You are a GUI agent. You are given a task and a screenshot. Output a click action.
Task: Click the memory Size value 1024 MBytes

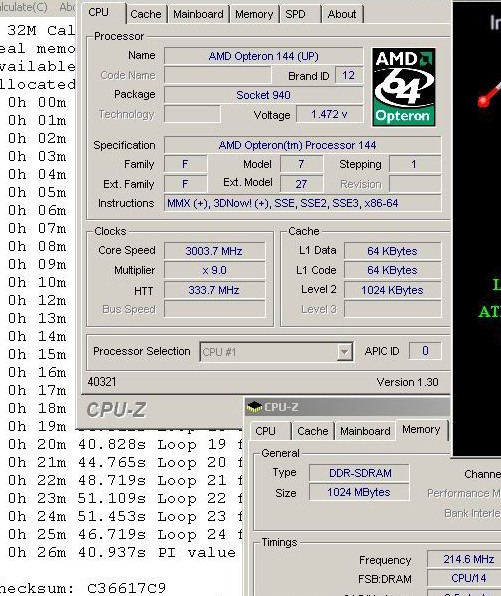(360, 492)
